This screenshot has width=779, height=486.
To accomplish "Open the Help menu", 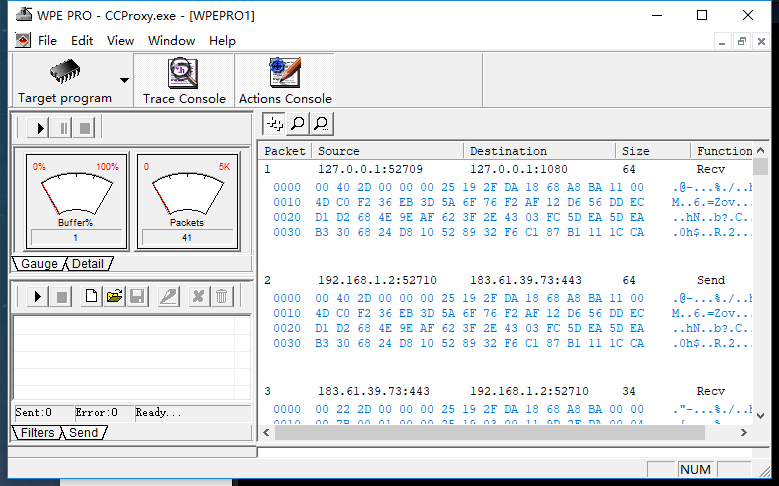I will coord(222,41).
